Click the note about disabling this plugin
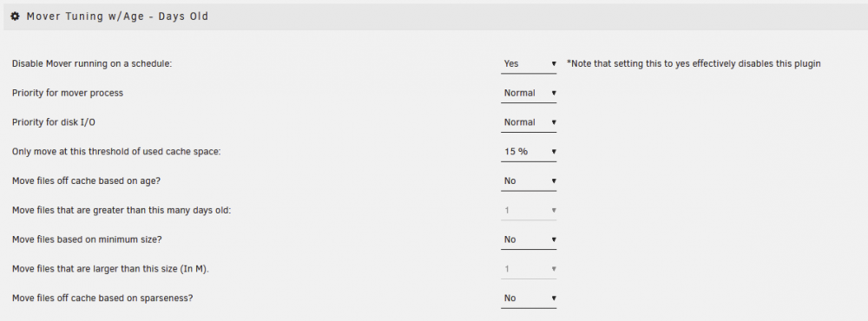 click(x=694, y=63)
